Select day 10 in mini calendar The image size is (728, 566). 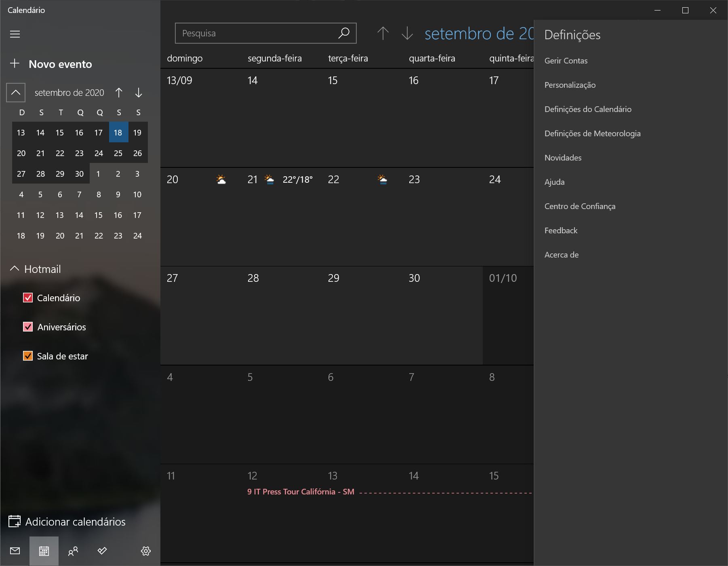click(x=137, y=194)
